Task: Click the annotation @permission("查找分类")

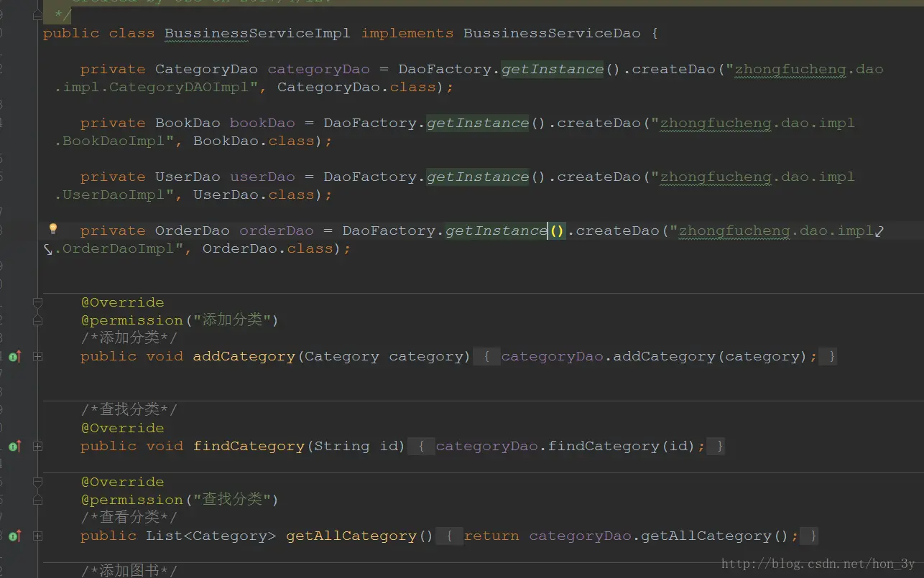Action: point(179,500)
